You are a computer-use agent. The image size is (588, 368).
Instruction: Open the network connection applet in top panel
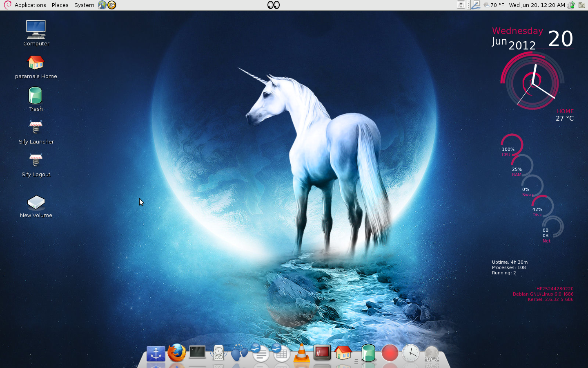476,5
